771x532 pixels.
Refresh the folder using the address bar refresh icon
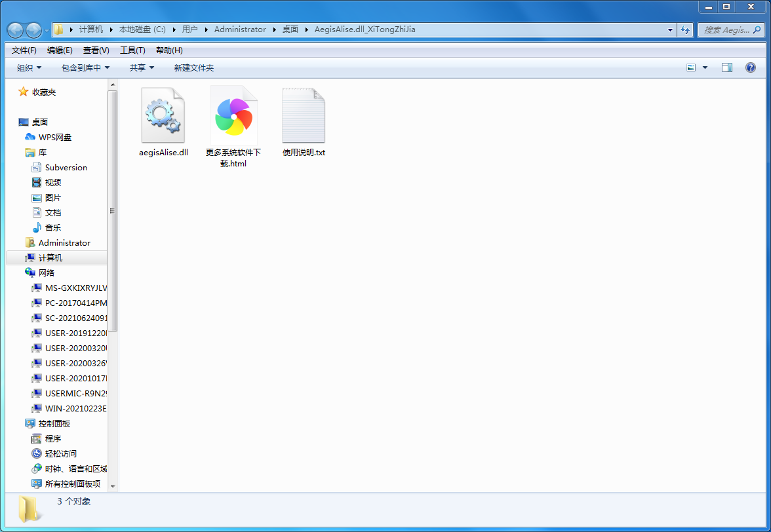point(685,30)
